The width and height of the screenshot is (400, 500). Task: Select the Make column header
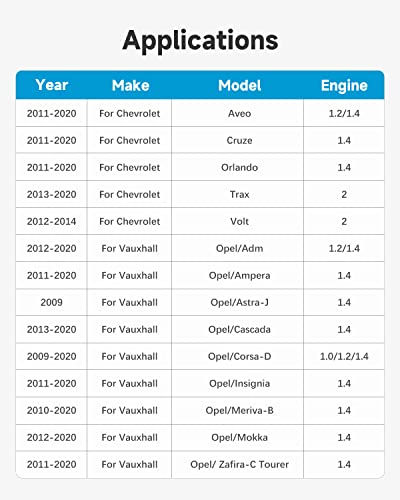130,85
